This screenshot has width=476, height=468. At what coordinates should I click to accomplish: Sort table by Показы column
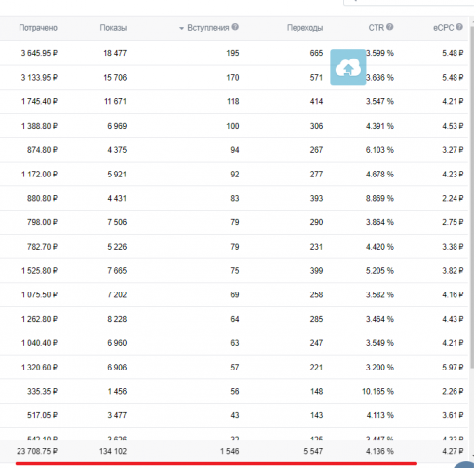click(113, 28)
